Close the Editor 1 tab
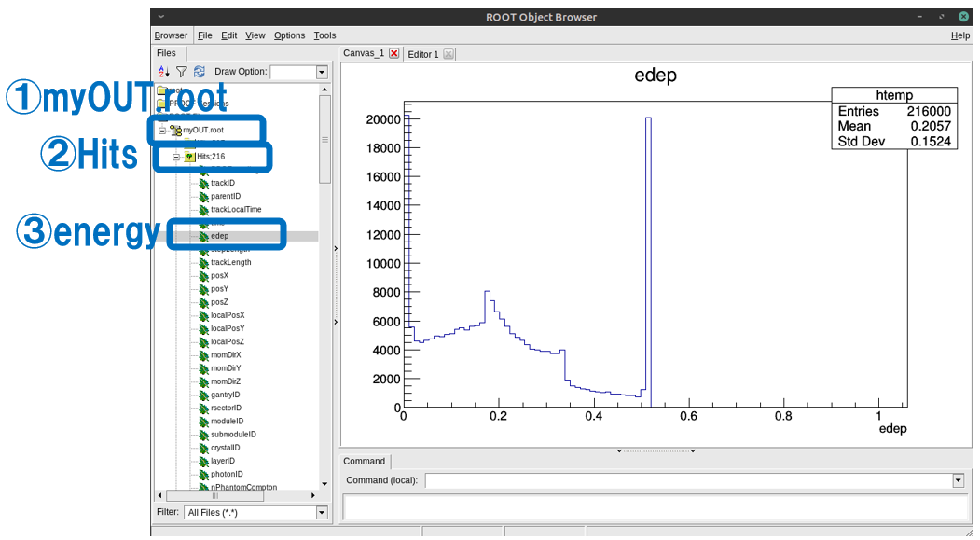The width and height of the screenshot is (980, 540). click(449, 54)
